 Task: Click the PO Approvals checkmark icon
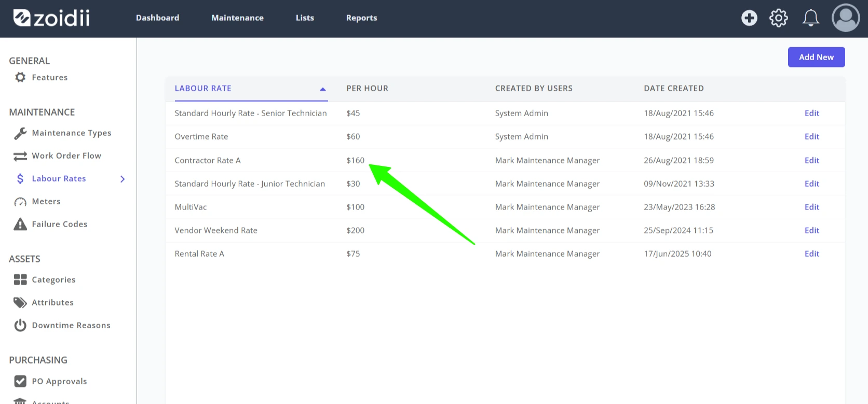(20, 381)
